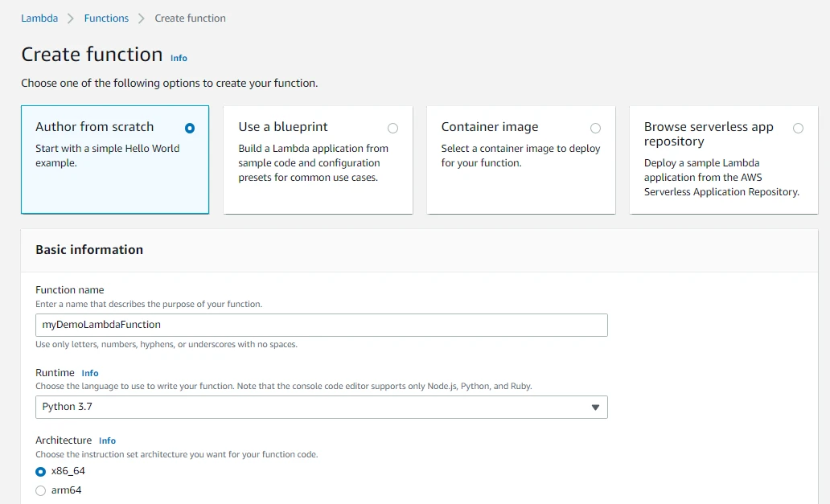The height and width of the screenshot is (504, 830).
Task: Expand the Runtime dropdown showing Python 3.7
Action: coord(321,407)
